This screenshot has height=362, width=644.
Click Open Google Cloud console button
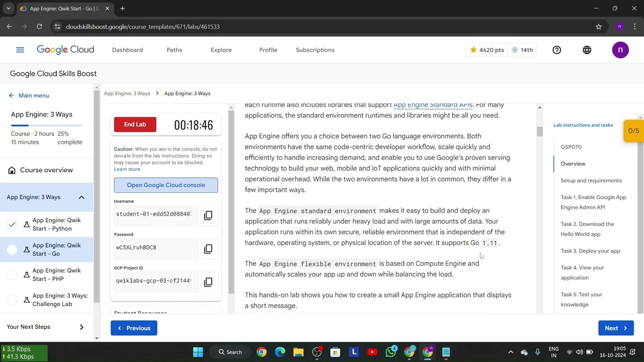(x=166, y=185)
